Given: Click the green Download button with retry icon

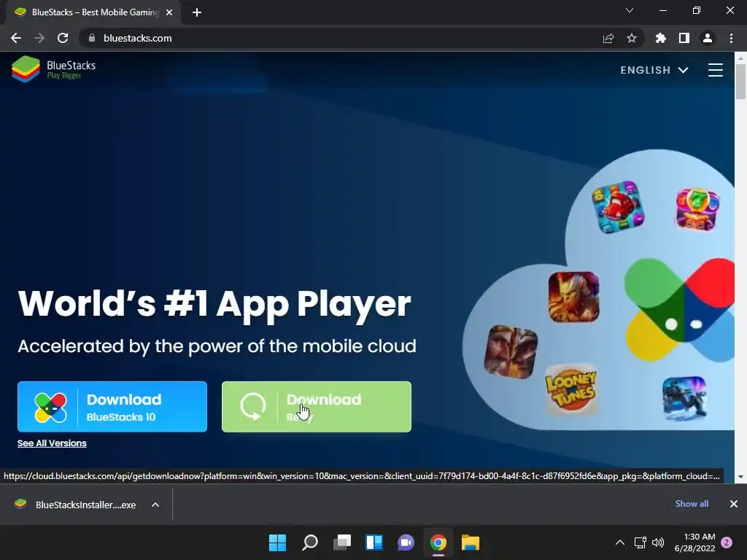Looking at the screenshot, I should tap(317, 407).
